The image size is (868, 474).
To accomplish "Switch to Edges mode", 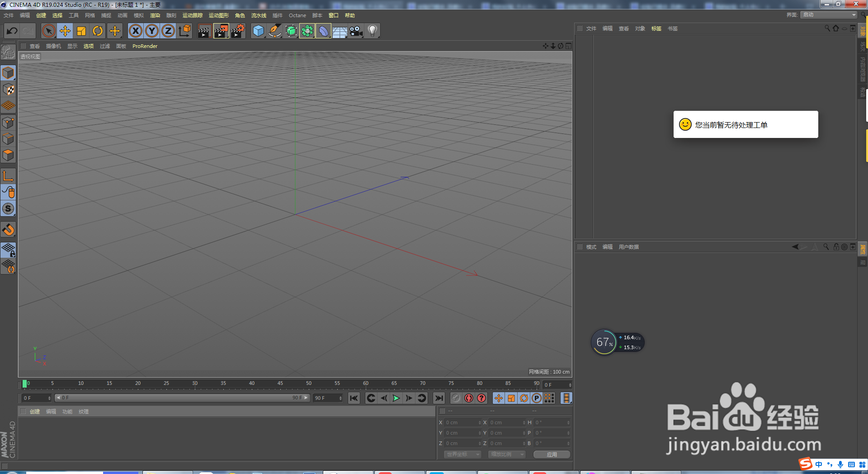I will pyautogui.click(x=8, y=139).
